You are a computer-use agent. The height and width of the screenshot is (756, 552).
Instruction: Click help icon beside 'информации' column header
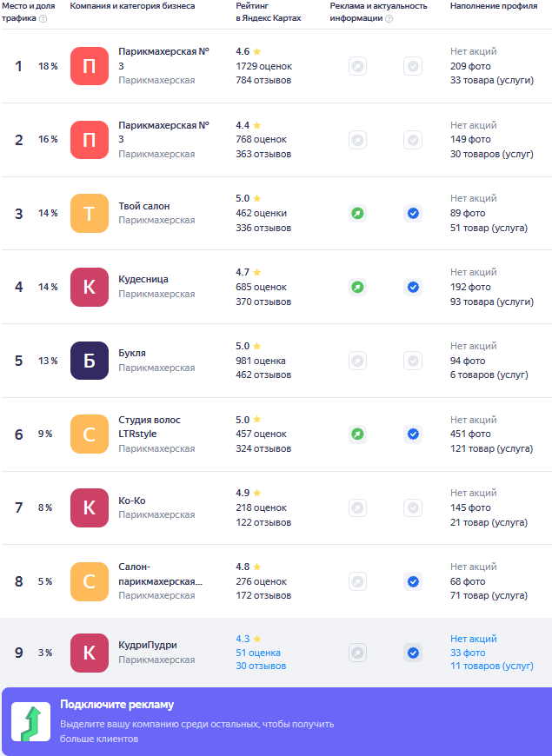click(389, 19)
